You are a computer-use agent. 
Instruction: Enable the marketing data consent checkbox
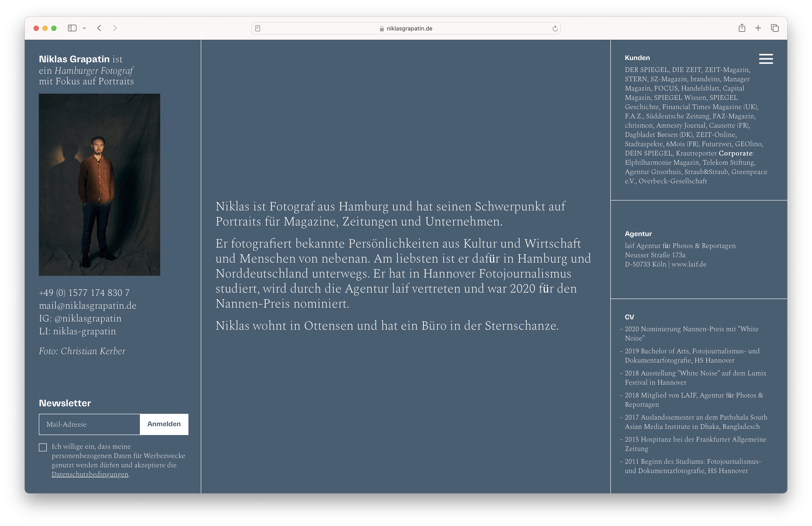pyautogui.click(x=43, y=447)
